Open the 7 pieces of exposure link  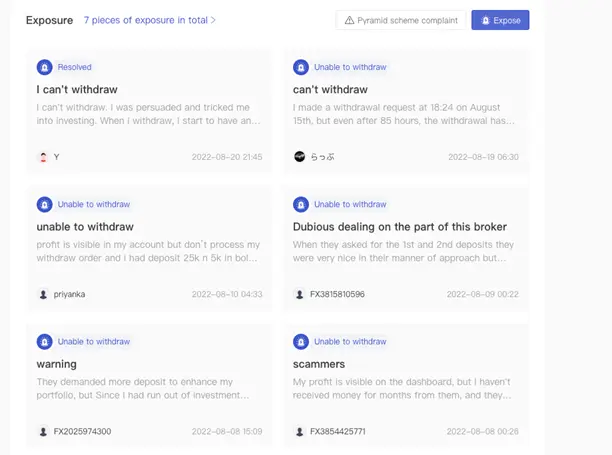[146, 20]
